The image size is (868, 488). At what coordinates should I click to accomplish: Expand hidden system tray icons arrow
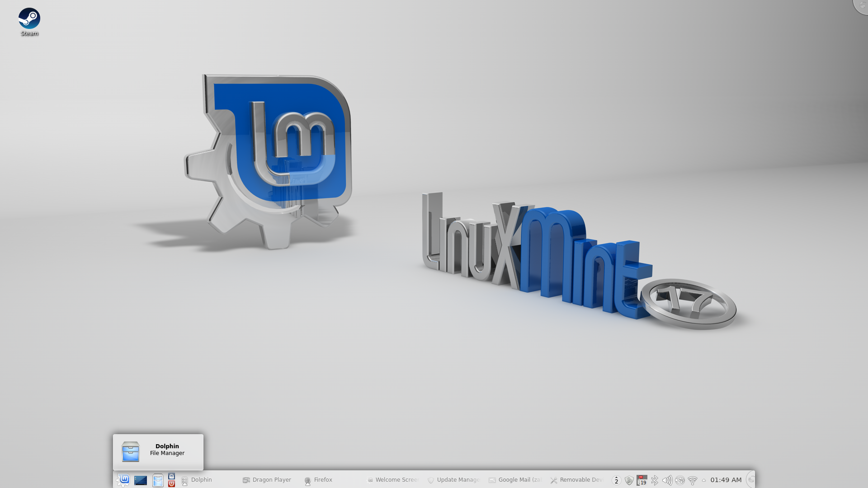point(703,480)
